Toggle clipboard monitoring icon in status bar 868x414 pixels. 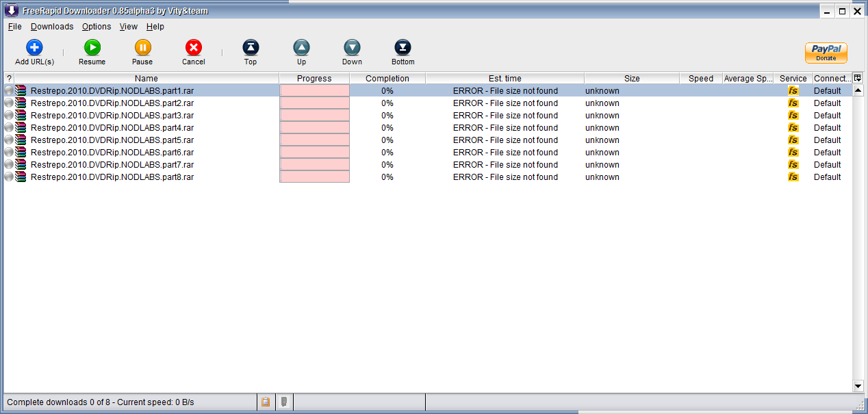tap(266, 402)
